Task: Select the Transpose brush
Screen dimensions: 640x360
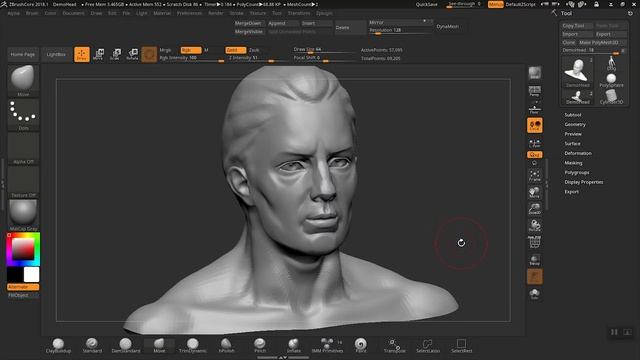Action: coord(394,345)
